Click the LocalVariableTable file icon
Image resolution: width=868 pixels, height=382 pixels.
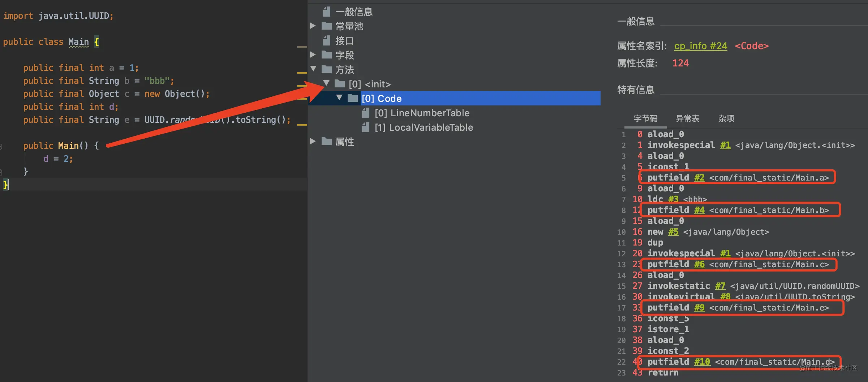point(366,127)
